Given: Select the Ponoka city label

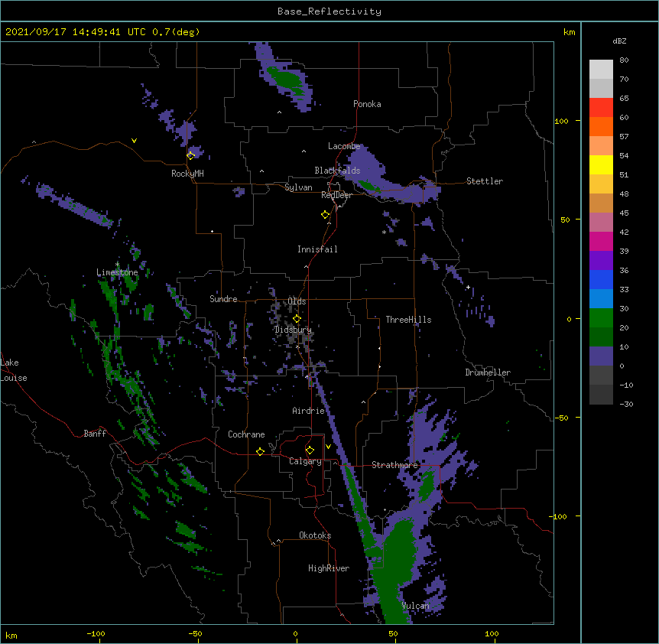Looking at the screenshot, I should click(x=367, y=104).
